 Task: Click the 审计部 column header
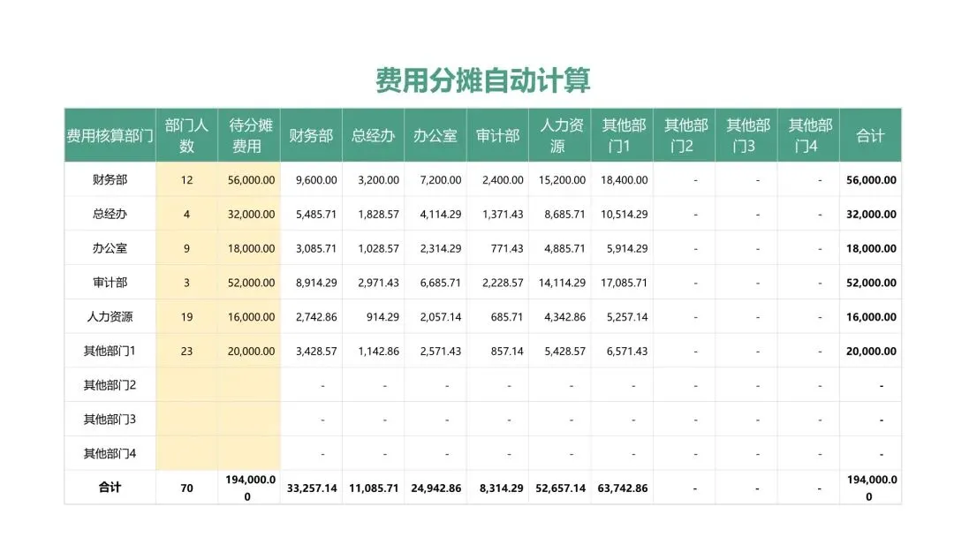click(x=497, y=135)
